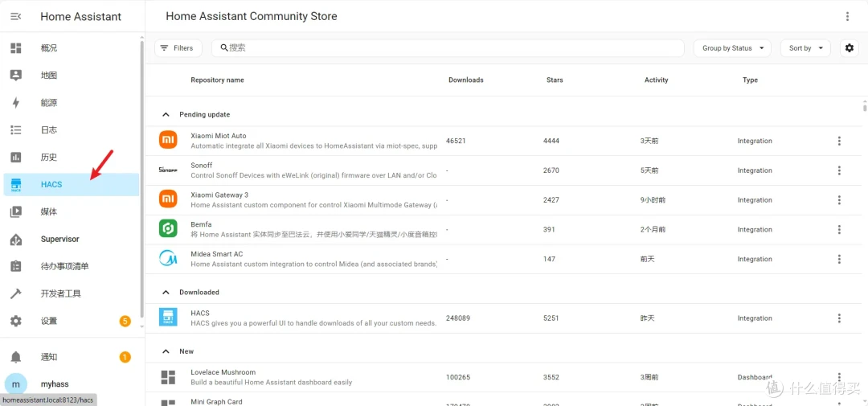Click the Bemfa green logo

tap(168, 229)
